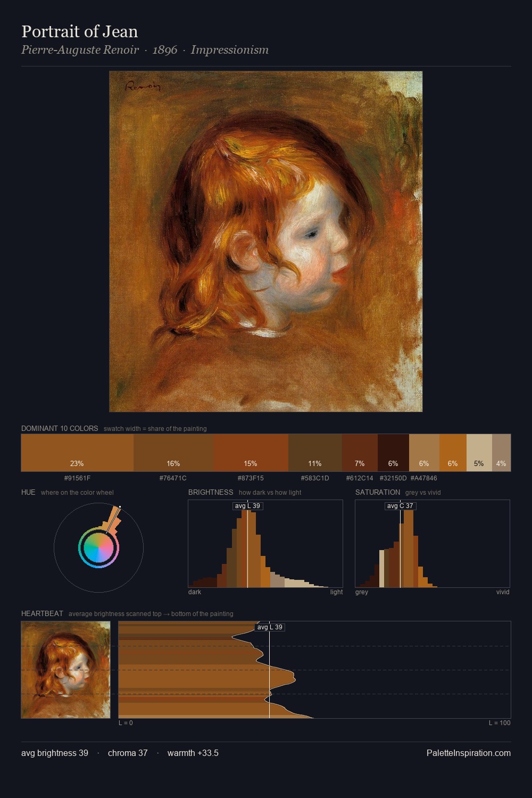Click the 'avg C 37' saturation label
Screen dimensions: 532x798
pyautogui.click(x=400, y=506)
